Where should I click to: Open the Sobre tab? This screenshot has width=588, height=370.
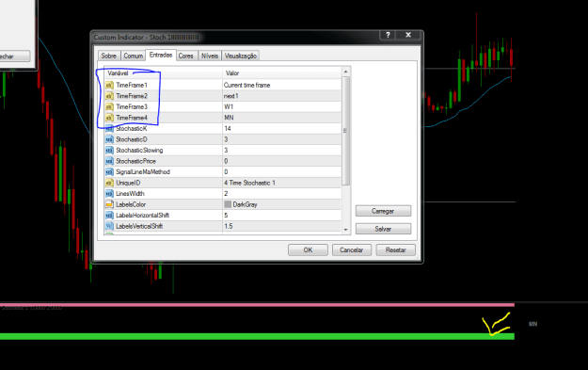[x=109, y=56]
